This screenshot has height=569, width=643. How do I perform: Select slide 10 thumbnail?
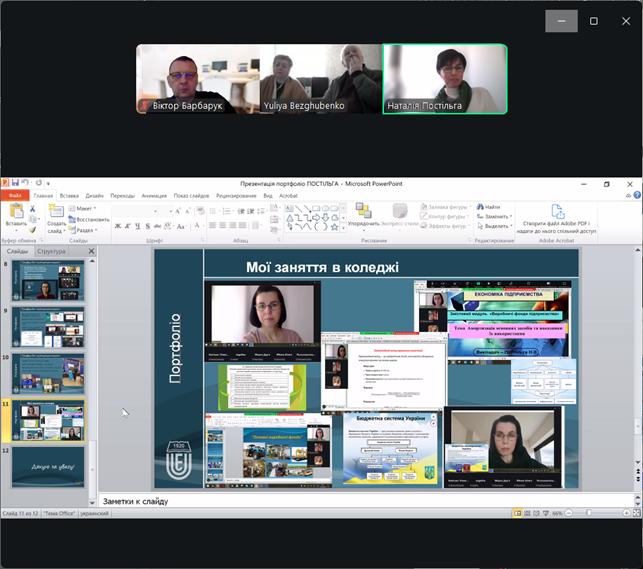pyautogui.click(x=48, y=374)
